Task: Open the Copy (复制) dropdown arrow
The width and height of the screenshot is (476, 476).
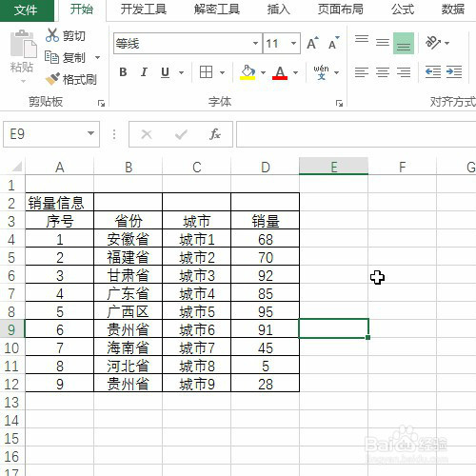Action: (97, 57)
